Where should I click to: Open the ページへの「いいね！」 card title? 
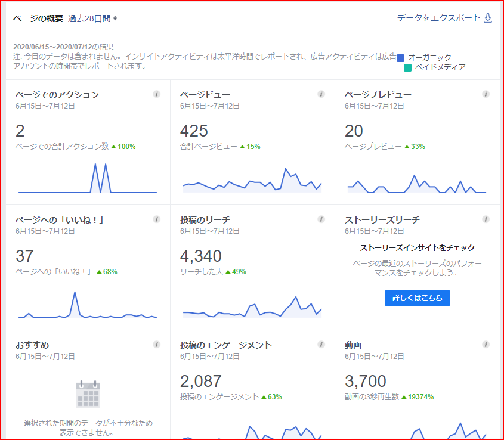[x=60, y=220]
